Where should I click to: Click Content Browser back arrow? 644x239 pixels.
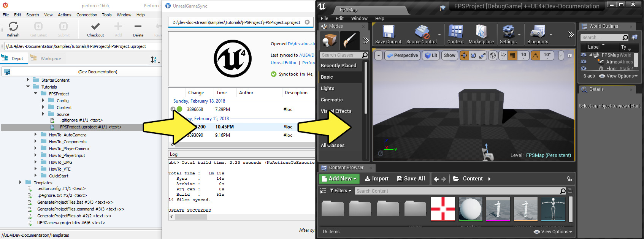pyautogui.click(x=436, y=179)
